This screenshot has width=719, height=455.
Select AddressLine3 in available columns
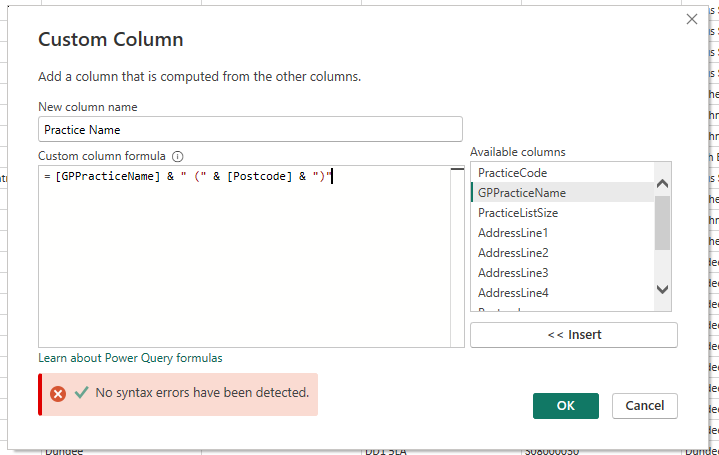(x=562, y=273)
